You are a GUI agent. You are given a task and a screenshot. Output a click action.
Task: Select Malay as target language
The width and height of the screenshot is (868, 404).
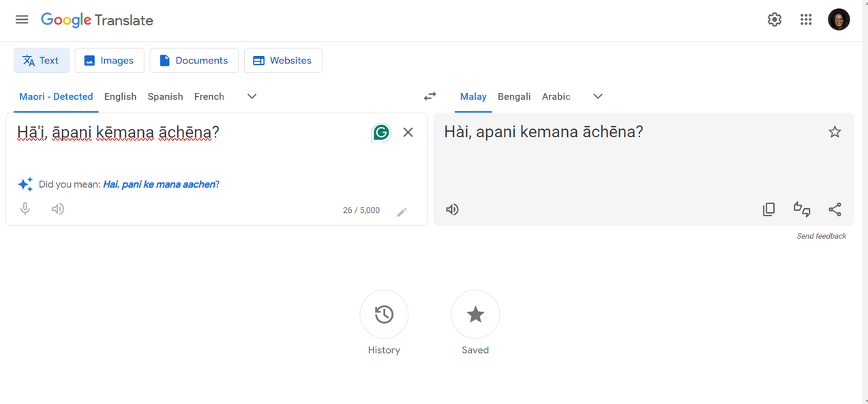tap(473, 96)
